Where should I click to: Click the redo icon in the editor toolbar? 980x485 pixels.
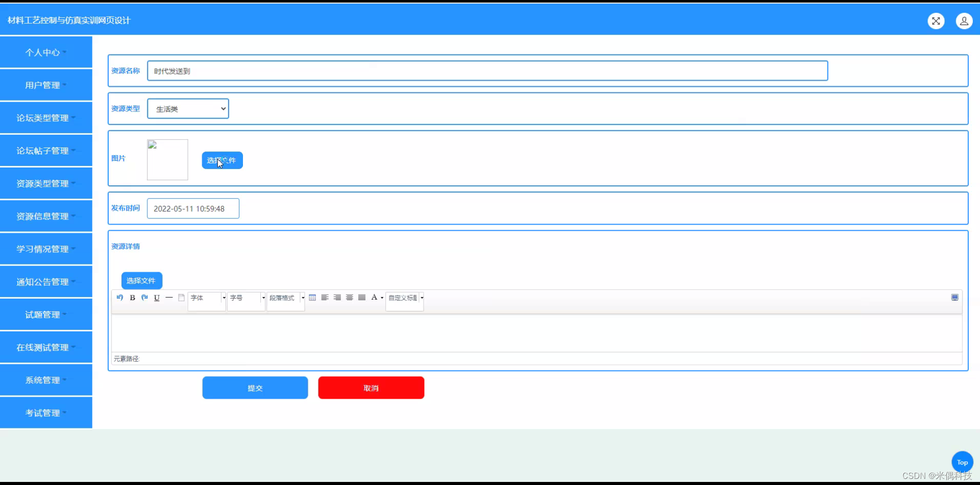click(x=144, y=298)
